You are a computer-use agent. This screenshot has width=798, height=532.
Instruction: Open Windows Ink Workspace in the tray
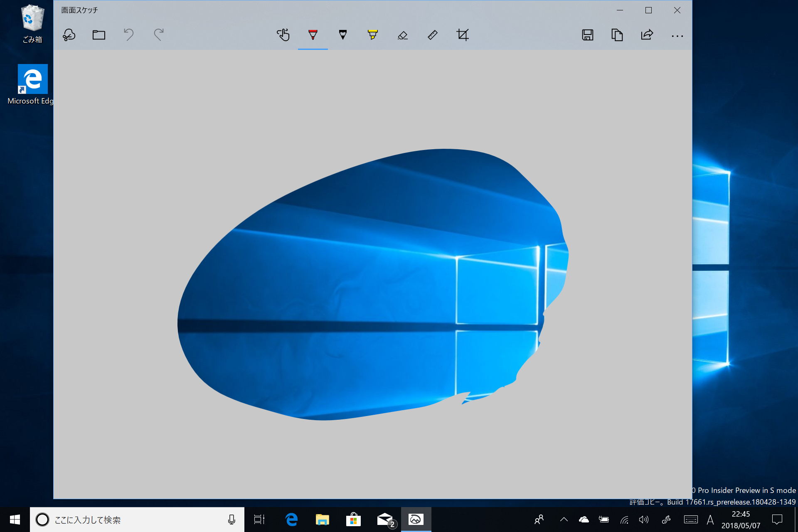(666, 520)
